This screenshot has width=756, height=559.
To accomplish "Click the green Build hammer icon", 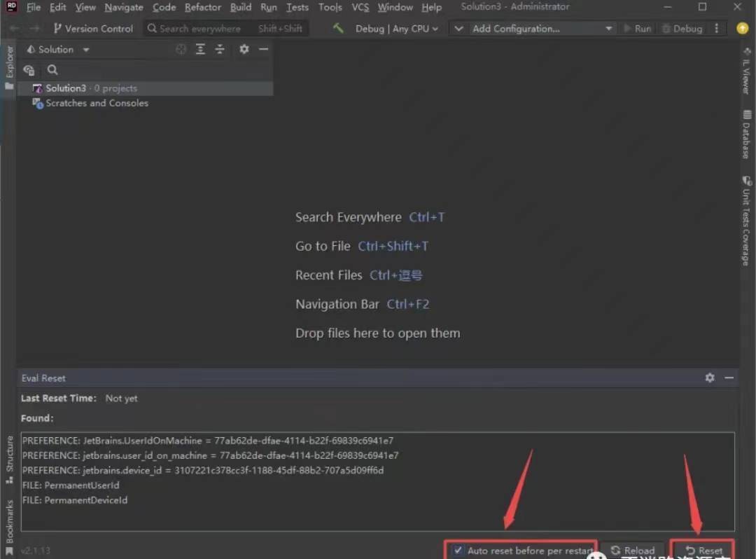I will coord(338,29).
